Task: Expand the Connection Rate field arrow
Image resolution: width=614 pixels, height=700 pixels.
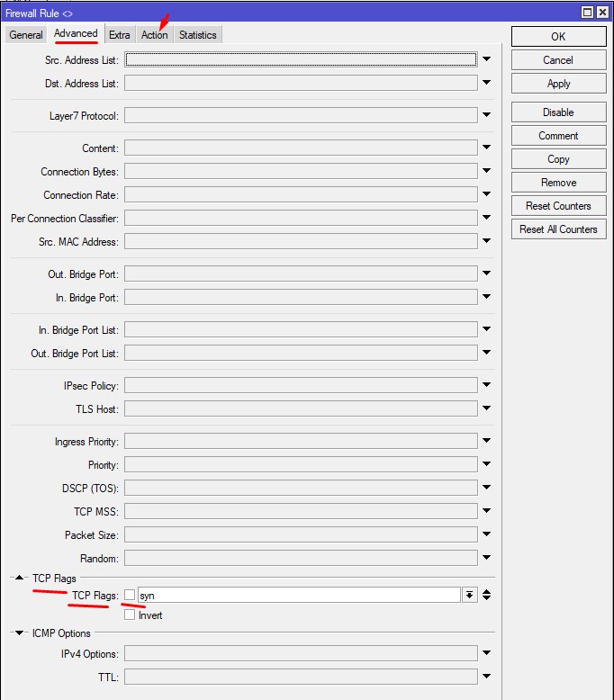Action: (x=486, y=195)
